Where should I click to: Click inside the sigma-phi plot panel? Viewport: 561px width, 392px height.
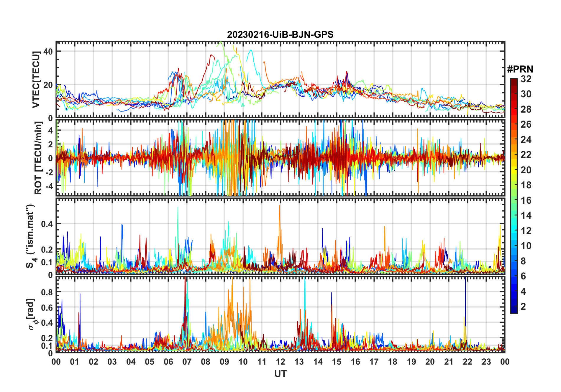[x=280, y=314]
